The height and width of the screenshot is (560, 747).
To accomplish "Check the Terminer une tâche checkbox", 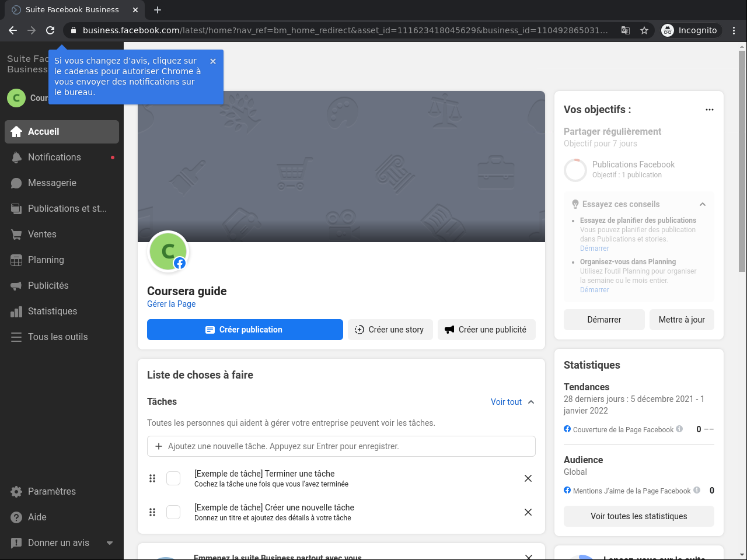I will click(173, 478).
